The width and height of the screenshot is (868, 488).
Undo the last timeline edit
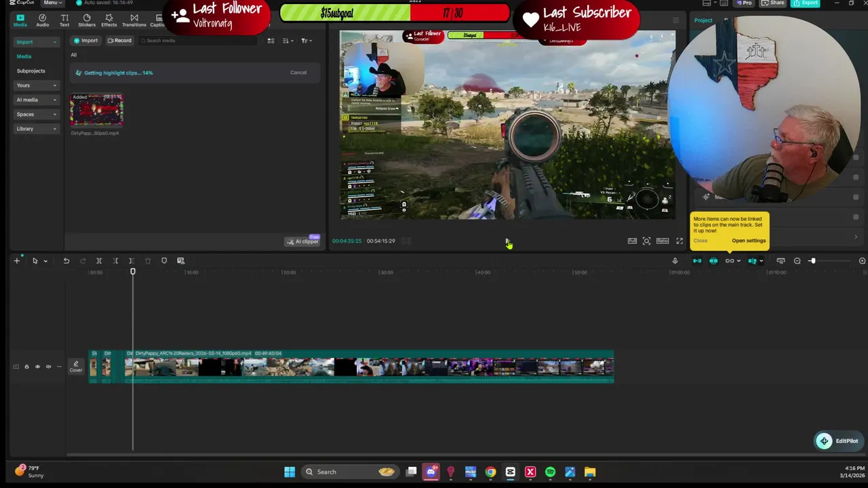click(66, 261)
